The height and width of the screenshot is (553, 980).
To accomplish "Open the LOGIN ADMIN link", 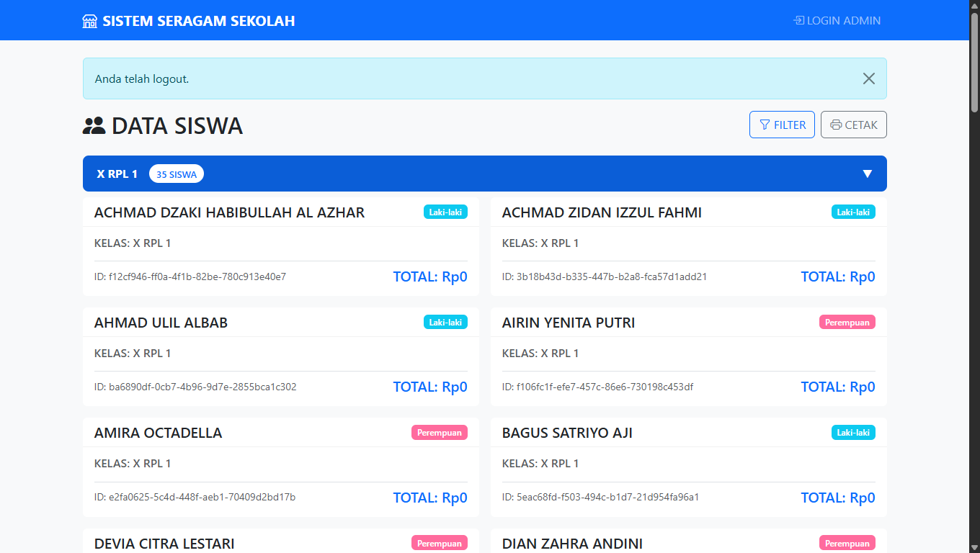I will (837, 20).
